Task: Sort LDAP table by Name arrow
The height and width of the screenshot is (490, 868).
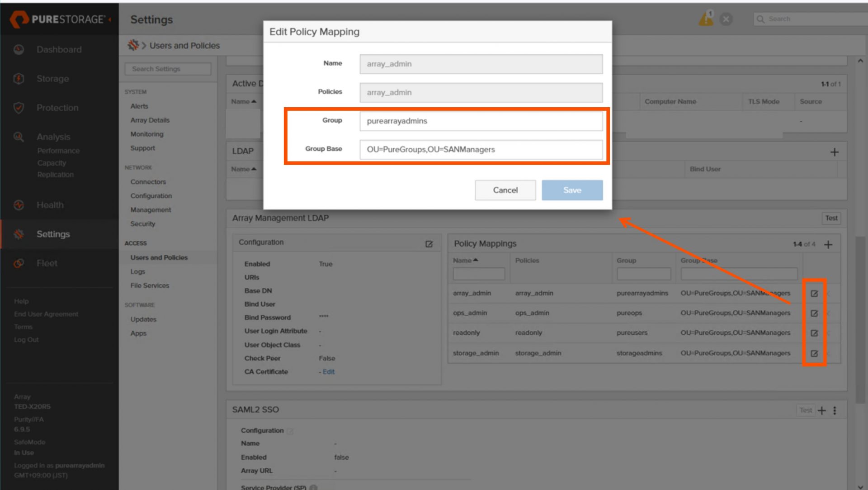Action: [x=244, y=169]
